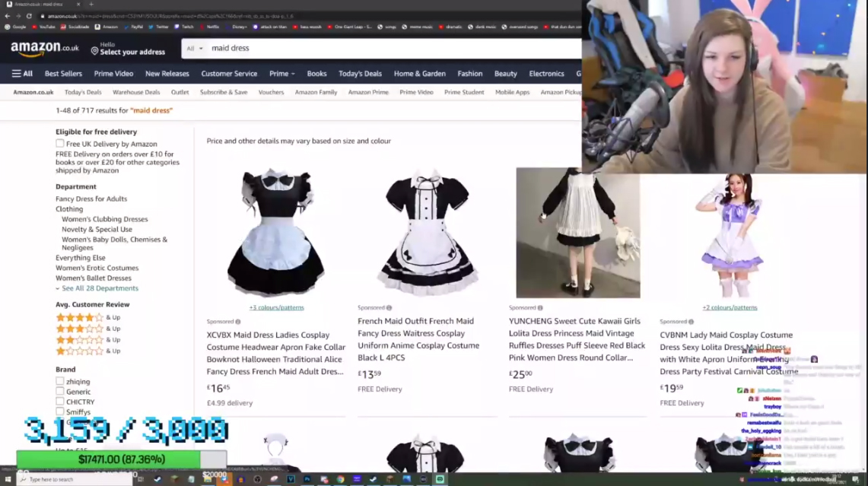868x486 pixels.
Task: Open the Beauty section
Action: tap(505, 74)
